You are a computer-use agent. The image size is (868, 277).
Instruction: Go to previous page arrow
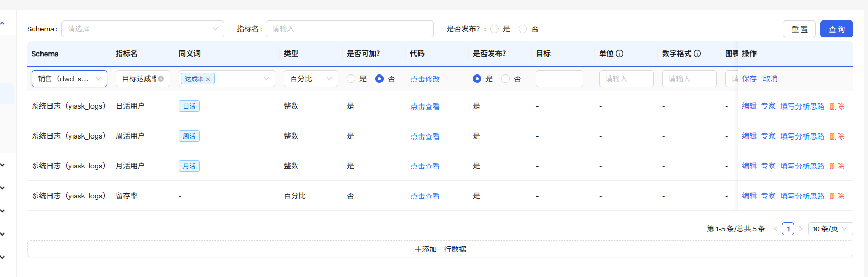[776, 229]
